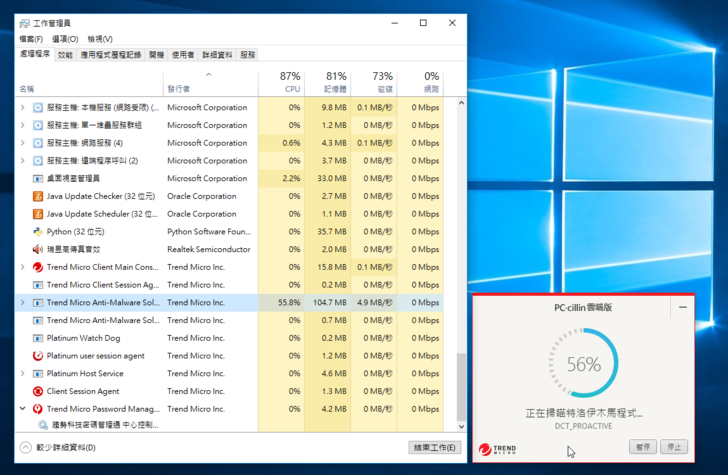Click the Trend Micro Password Manager icon
The width and height of the screenshot is (728, 475).
click(x=38, y=409)
